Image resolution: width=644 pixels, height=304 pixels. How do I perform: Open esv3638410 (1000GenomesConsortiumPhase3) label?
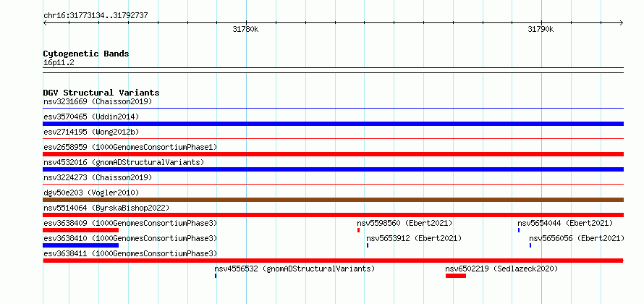coord(130,238)
